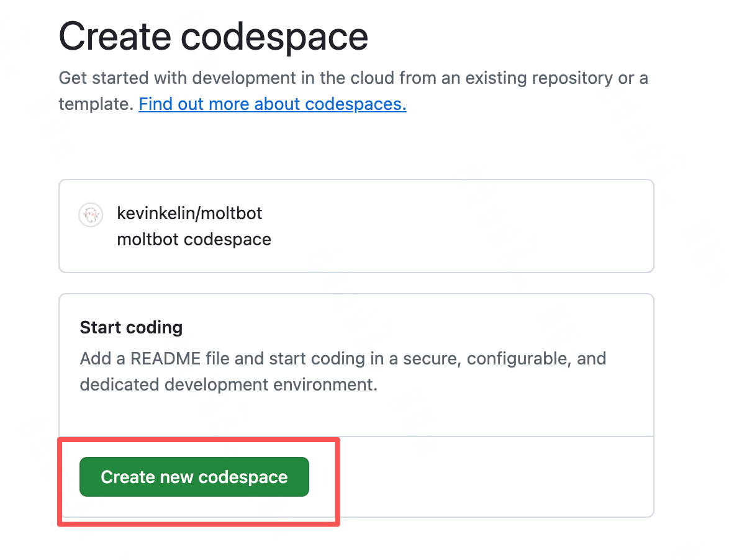Click the 'dedicated development environment' text line
729x560 pixels.
[x=228, y=384]
